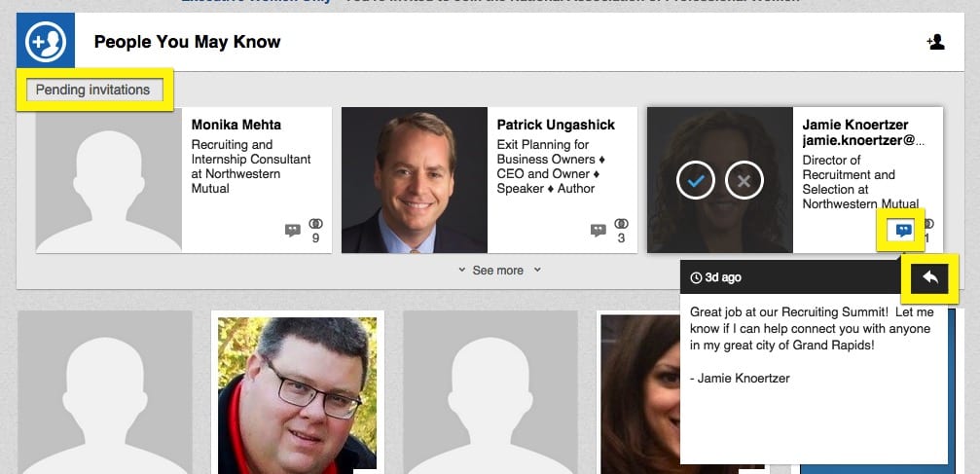980x474 pixels.
Task: Toggle Jamie Knoertzer's blue message icon
Action: pos(903,230)
